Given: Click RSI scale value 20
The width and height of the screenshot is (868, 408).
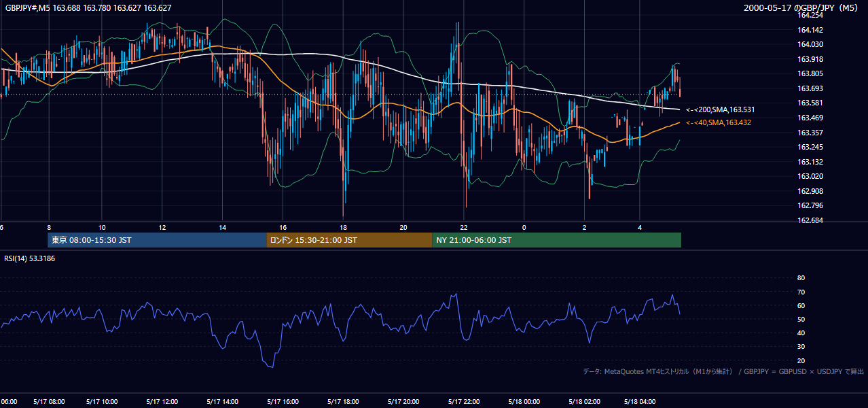Looking at the screenshot, I should tap(801, 360).
